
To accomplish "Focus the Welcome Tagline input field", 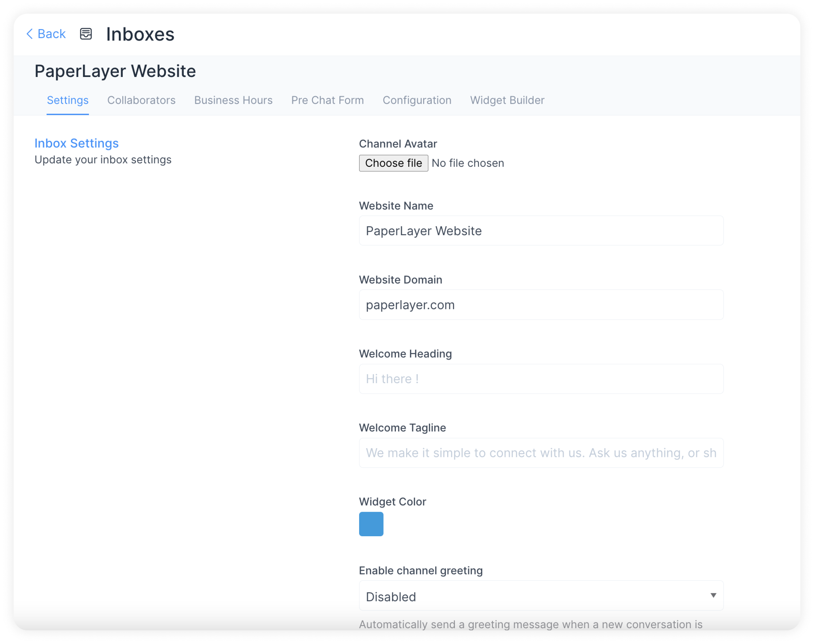I will tap(541, 453).
